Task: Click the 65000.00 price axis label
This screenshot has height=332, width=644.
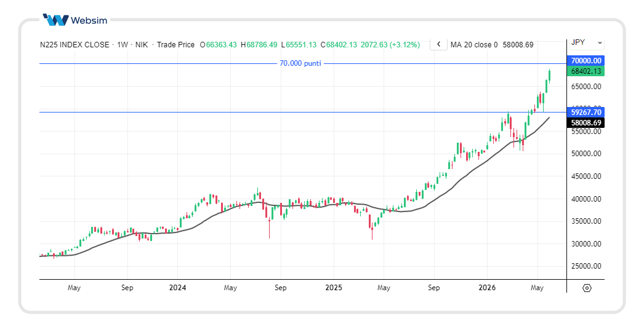Action: 586,87
